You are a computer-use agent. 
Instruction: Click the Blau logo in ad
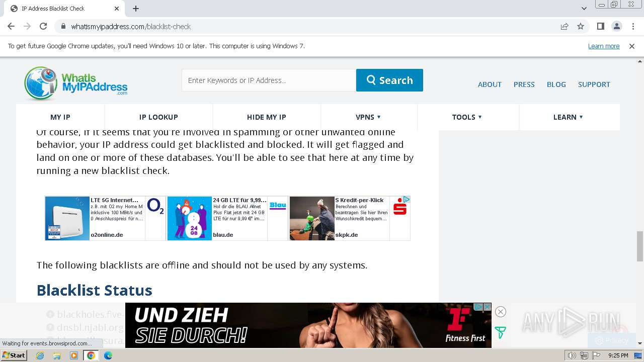[278, 206]
